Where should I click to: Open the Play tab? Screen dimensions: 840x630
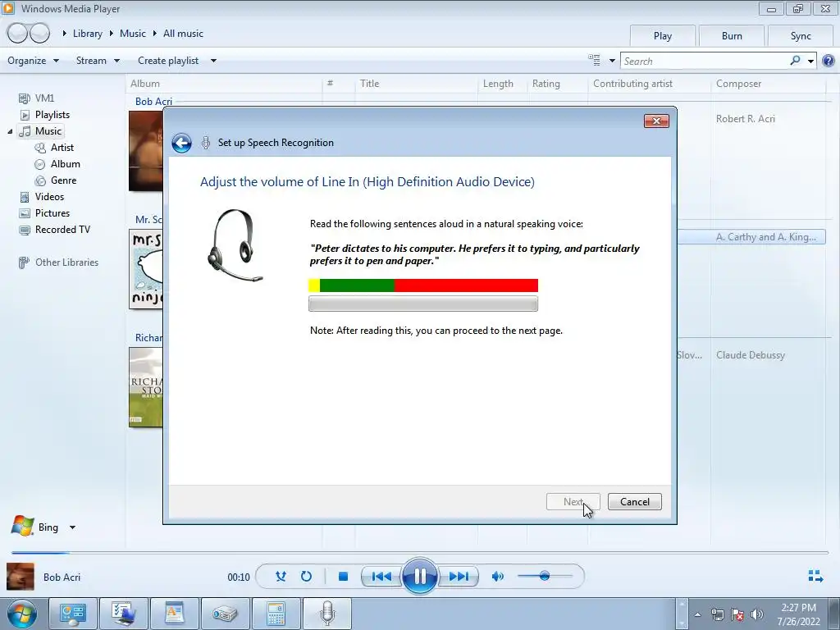coord(662,36)
